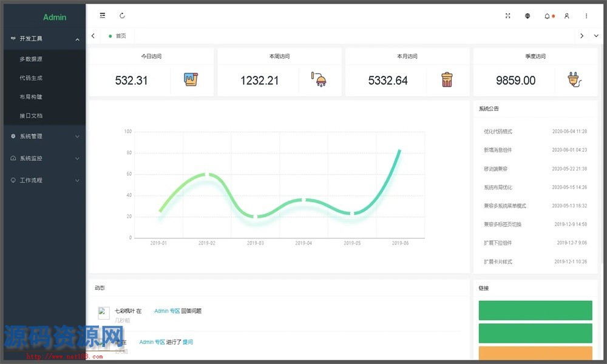Click the 2020-06-04 11:28 timestamp

[x=569, y=132]
